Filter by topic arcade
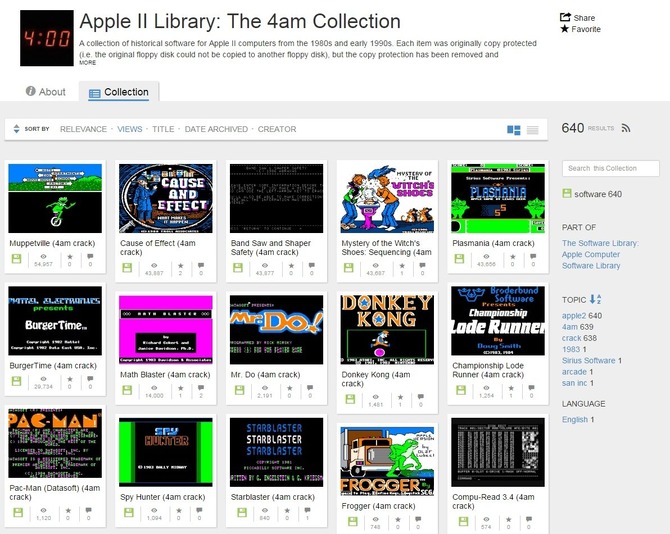Screen dimensions: 670x534 coord(574,372)
